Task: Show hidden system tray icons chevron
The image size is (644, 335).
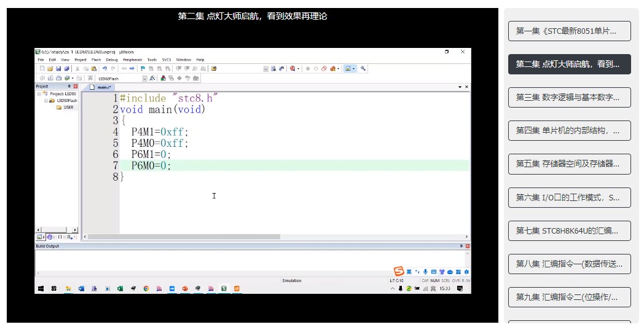Action: [x=392, y=288]
